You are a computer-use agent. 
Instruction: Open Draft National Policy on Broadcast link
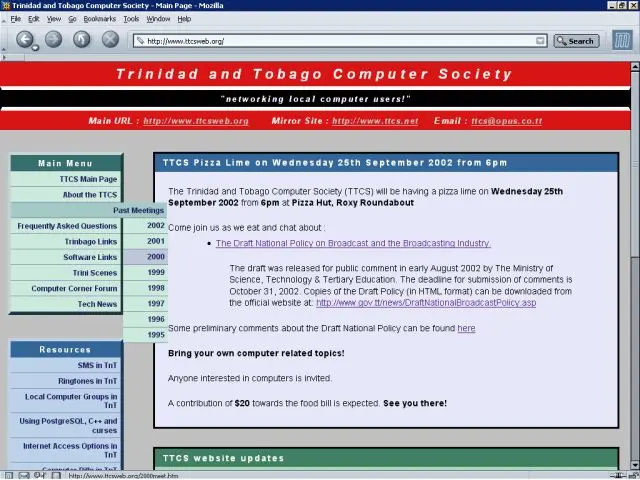point(353,243)
